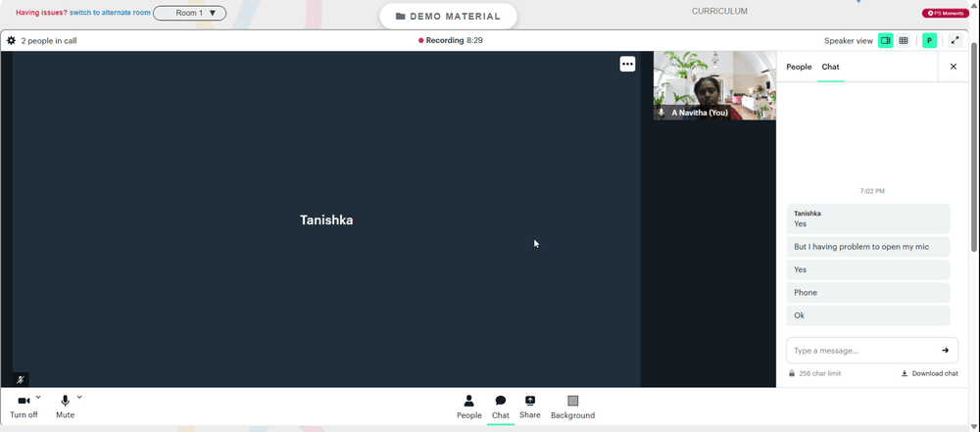
Task: Select the 'Ok' chat message
Action: point(868,315)
